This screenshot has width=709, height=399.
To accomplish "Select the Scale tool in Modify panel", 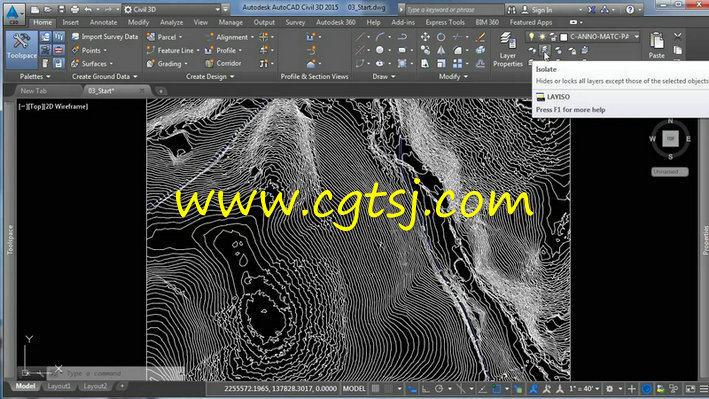I will (441, 64).
